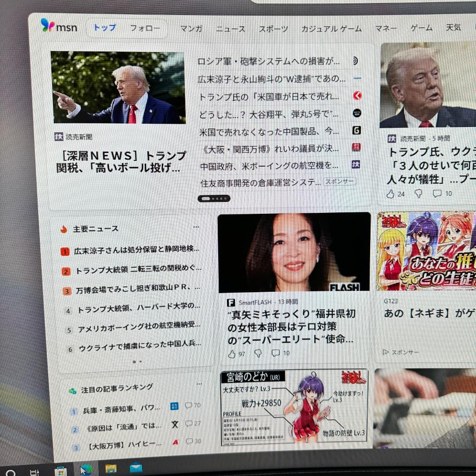This screenshot has width=476, height=476.
Task: Open the カジュアル ゲーム menu item
Action: pyautogui.click(x=331, y=29)
